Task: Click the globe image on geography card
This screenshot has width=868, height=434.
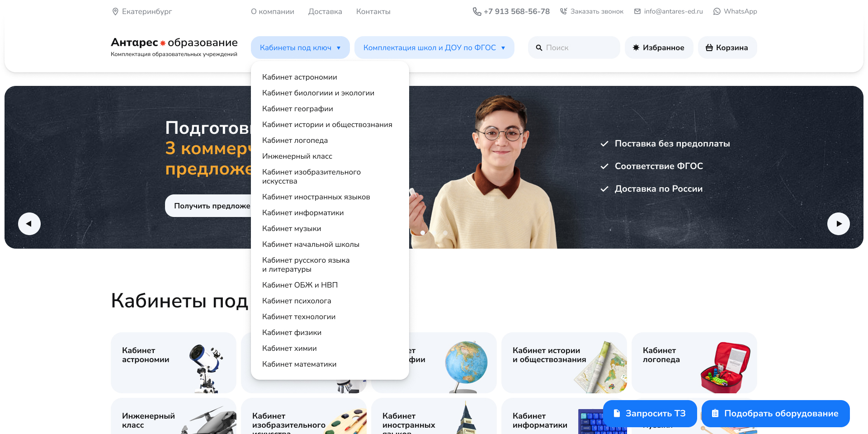Action: tap(466, 366)
